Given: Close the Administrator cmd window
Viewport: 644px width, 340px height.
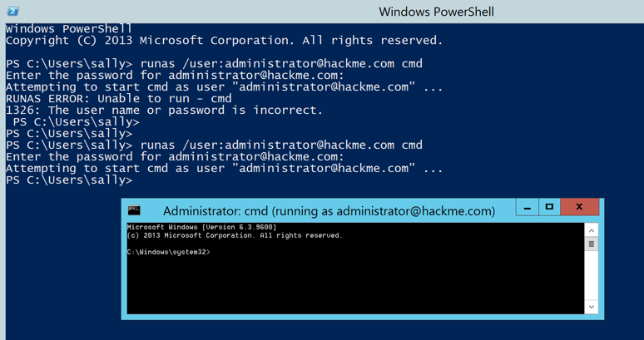Looking at the screenshot, I should pyautogui.click(x=579, y=208).
